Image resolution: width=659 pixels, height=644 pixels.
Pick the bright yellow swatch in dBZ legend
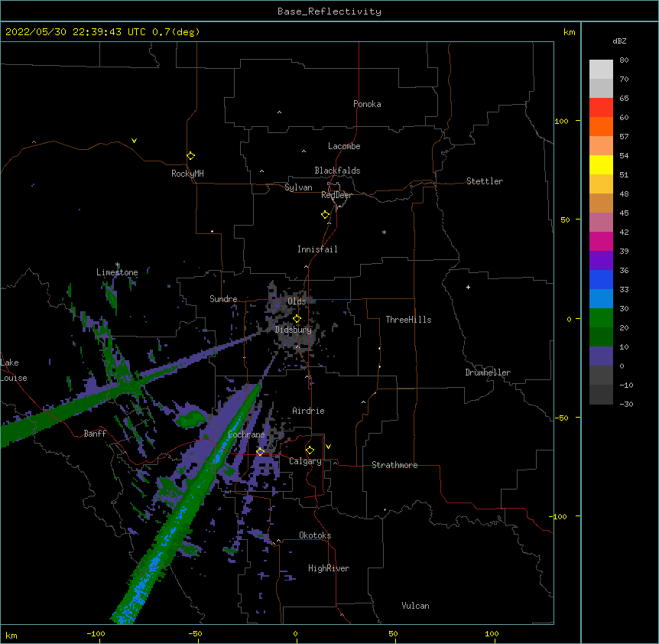click(601, 164)
